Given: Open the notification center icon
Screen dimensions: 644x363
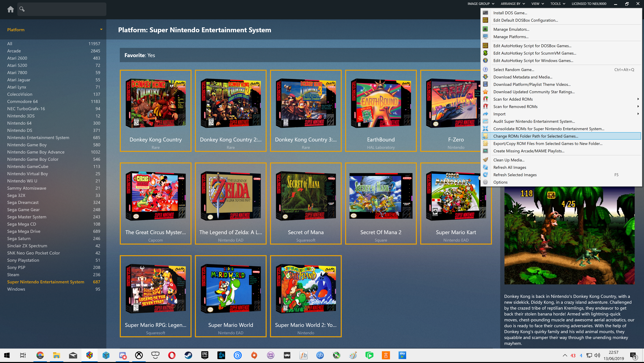Looking at the screenshot, I should click(634, 355).
